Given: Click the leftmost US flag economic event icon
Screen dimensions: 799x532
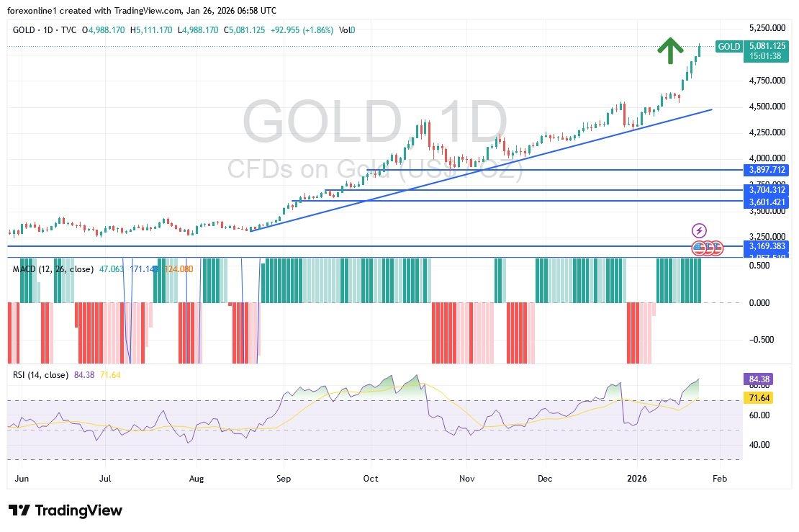Looking at the screenshot, I should coord(699,248).
